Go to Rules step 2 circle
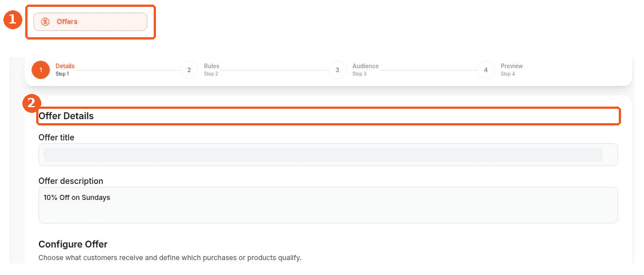Viewport: 644px width, 275px height. (189, 70)
